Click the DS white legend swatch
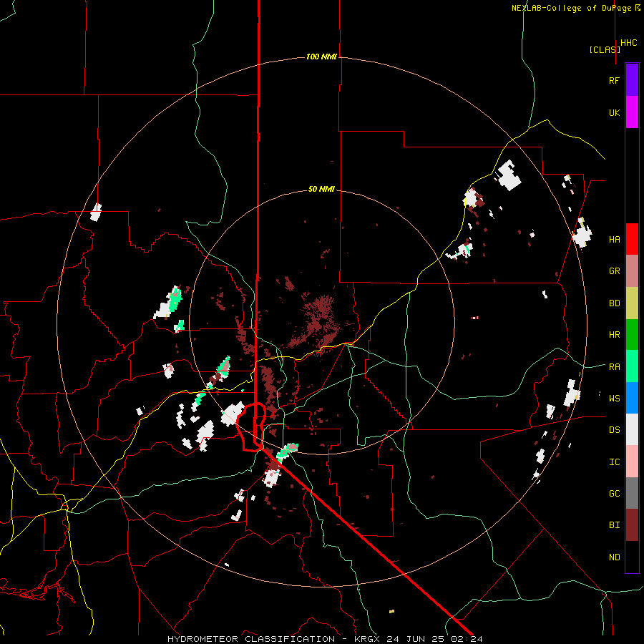The image size is (644, 644). pyautogui.click(x=632, y=429)
